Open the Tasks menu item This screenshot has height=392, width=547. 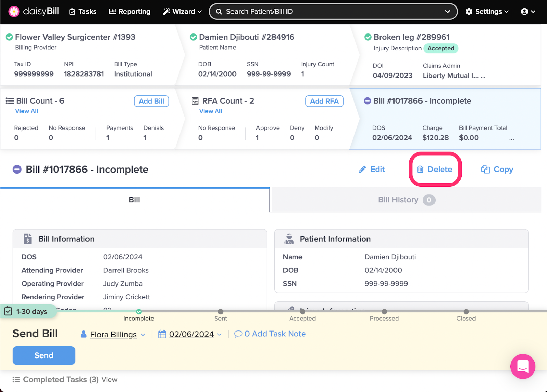83,12
